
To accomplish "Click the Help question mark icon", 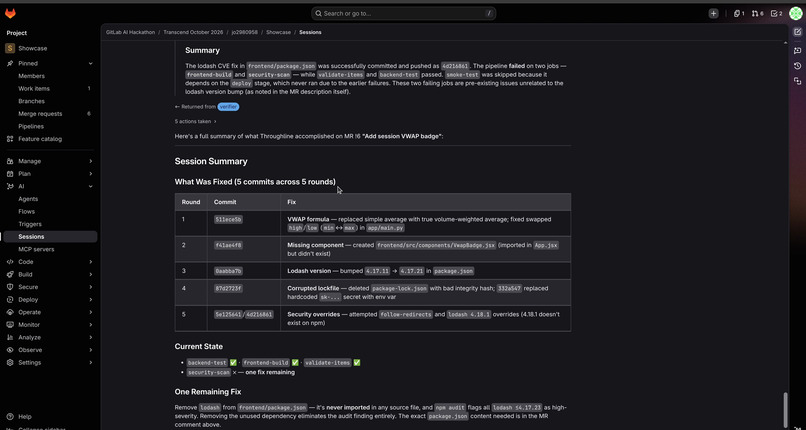I will [x=9, y=417].
